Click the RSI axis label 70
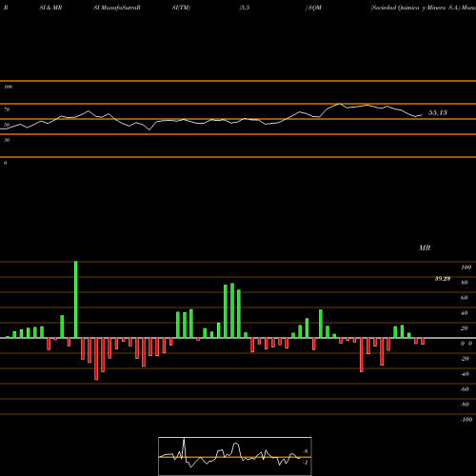Screen dimensions: 476x476 click(x=7, y=109)
